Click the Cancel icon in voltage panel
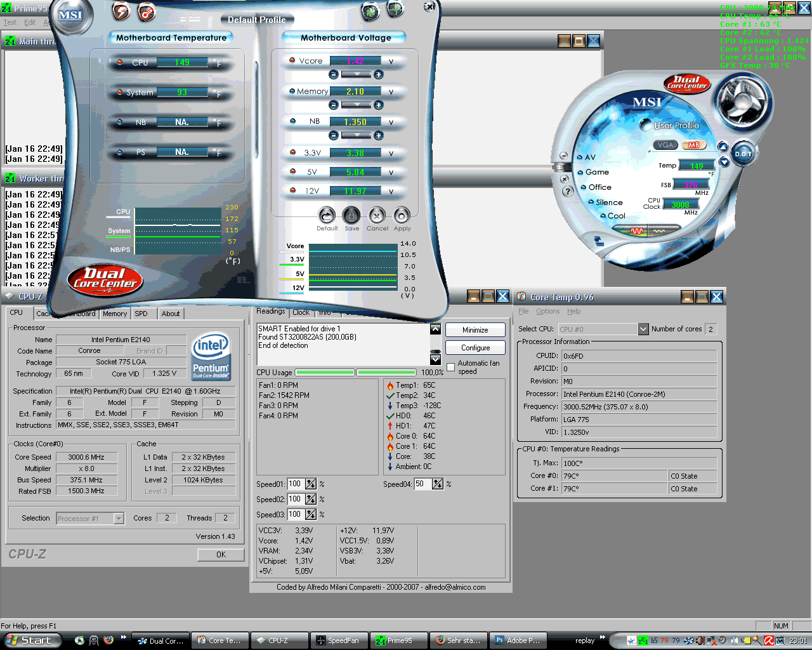This screenshot has width=812, height=650. pos(377,215)
